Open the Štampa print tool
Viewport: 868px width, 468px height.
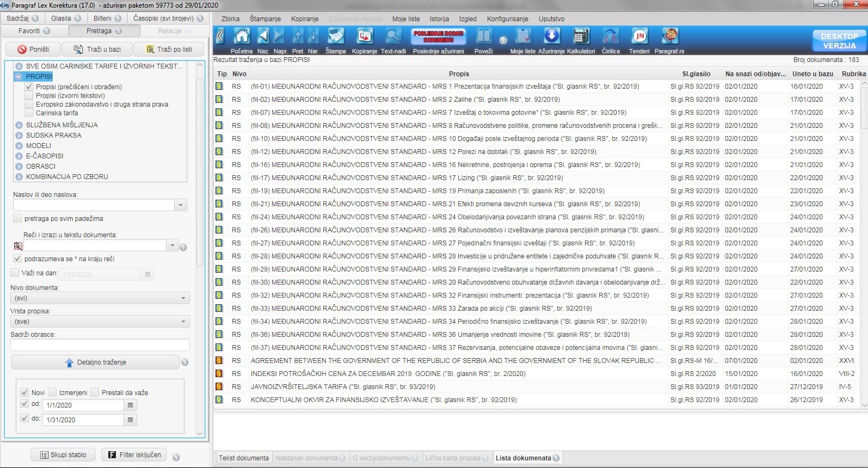pos(336,37)
